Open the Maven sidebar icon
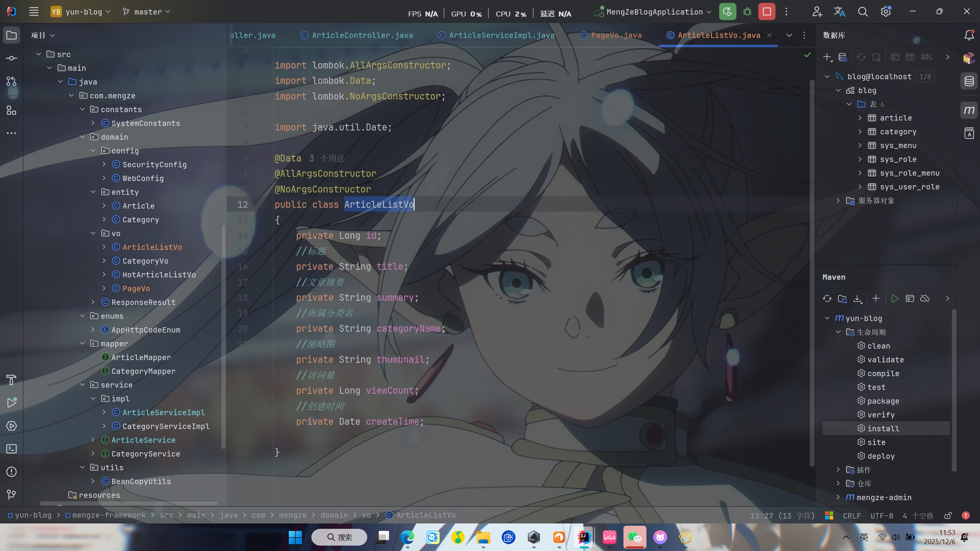Viewport: 980px width, 551px height. pyautogui.click(x=969, y=111)
